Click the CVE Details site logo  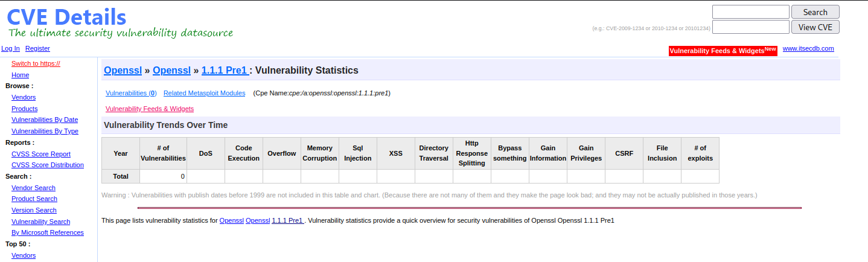tap(66, 16)
